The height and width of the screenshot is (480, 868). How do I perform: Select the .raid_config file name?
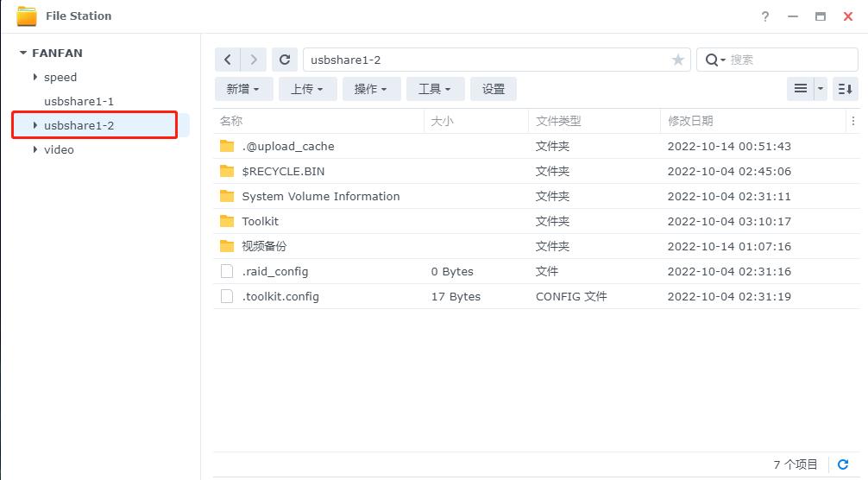(x=275, y=271)
